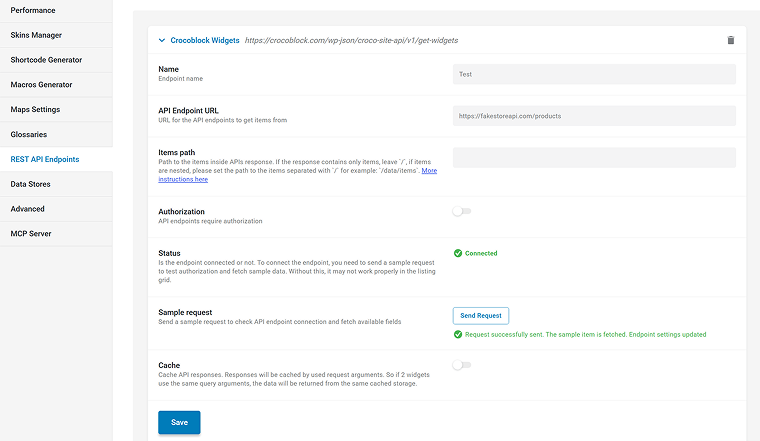Screen dimensions: 760x441
Task: Select the Macros Generator tab
Action: [x=56, y=84]
